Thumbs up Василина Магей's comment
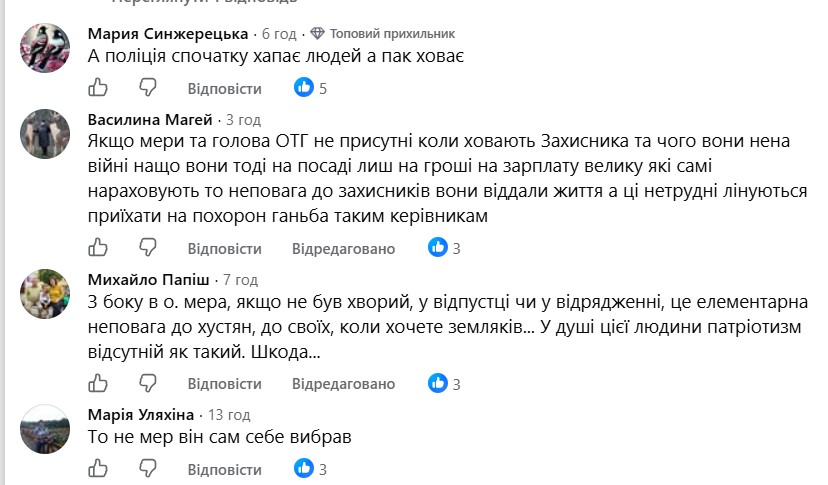This screenshot has height=485, width=828. pyautogui.click(x=98, y=247)
